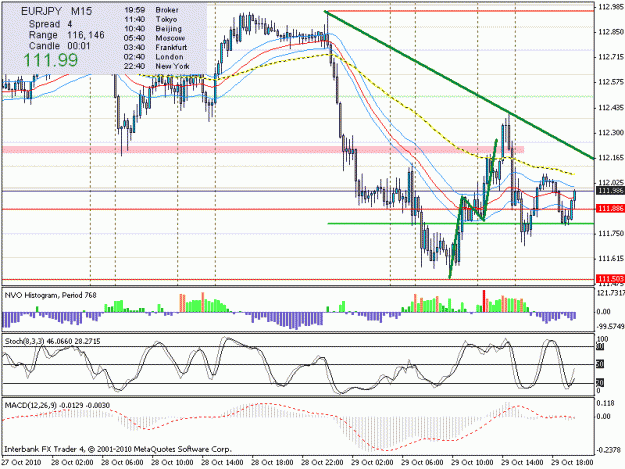Click the 111.615 price axis label

coord(611,259)
